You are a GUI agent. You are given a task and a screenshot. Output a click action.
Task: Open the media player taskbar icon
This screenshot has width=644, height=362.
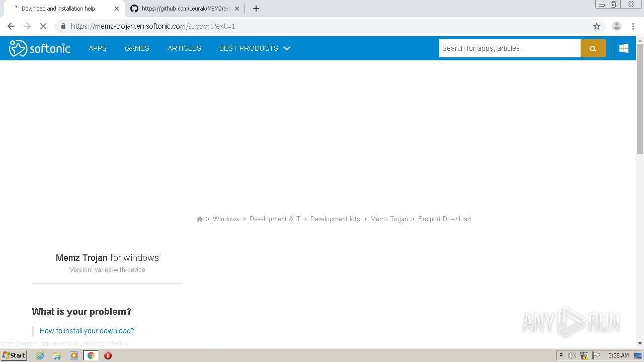click(x=74, y=355)
